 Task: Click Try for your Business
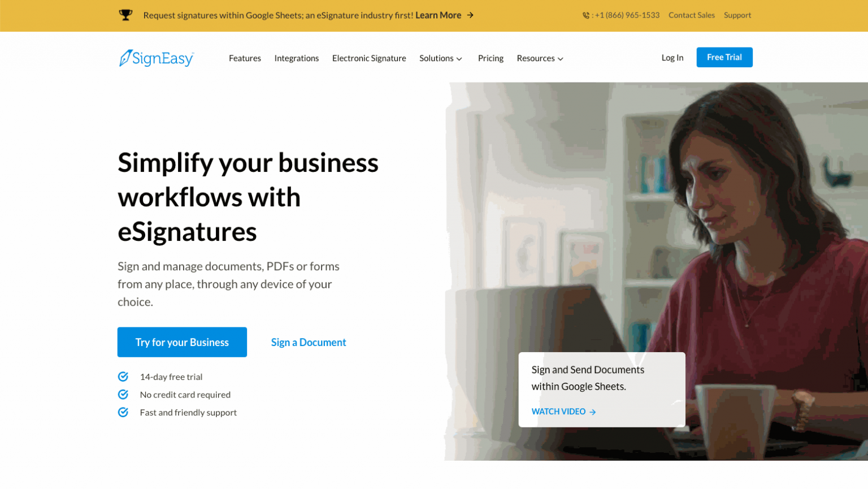[x=182, y=342]
